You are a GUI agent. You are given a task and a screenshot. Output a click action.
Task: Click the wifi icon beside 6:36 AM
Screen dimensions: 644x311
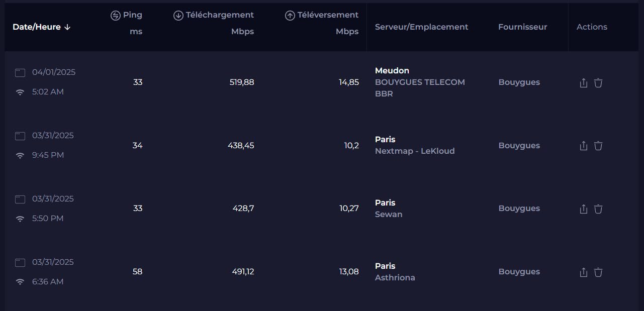pyautogui.click(x=20, y=282)
